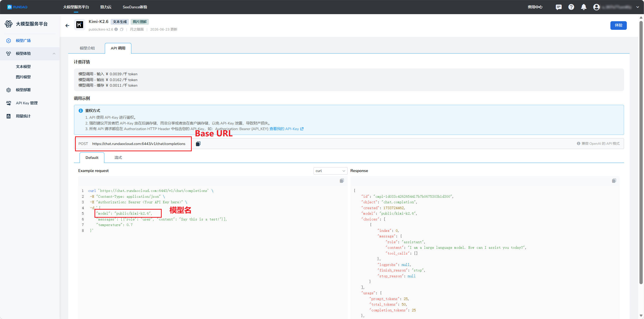
Task: Go back with the left arrow icon
Action: (67, 26)
